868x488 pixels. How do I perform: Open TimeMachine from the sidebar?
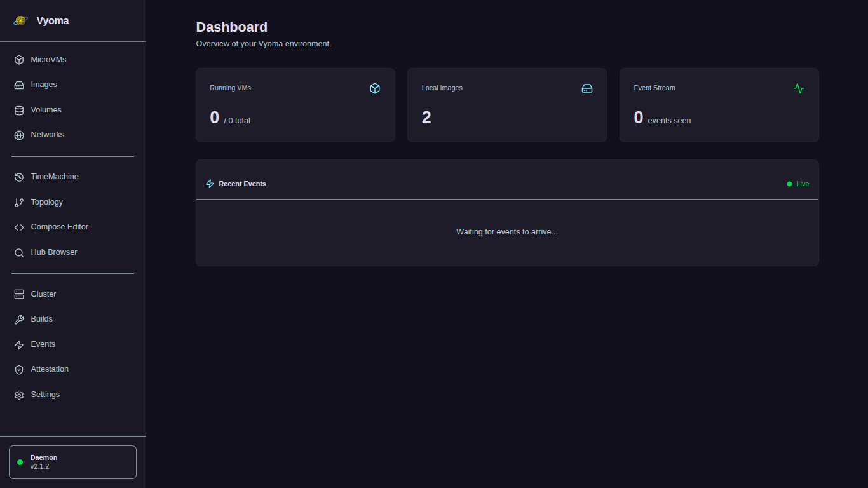72,177
